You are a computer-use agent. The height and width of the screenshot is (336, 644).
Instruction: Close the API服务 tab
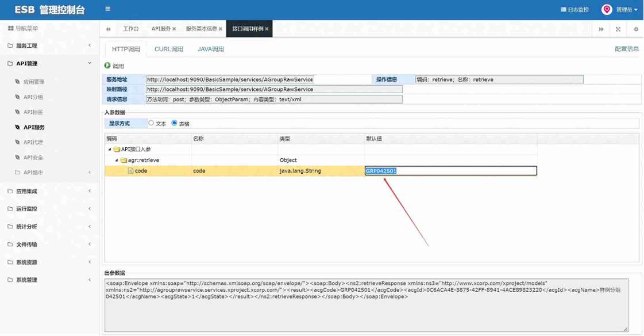174,29
